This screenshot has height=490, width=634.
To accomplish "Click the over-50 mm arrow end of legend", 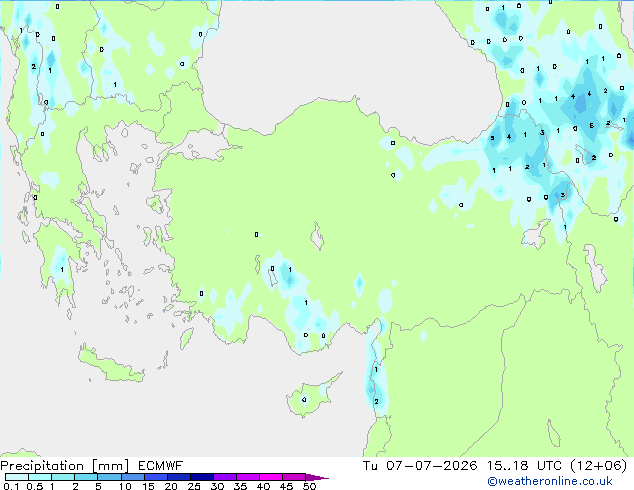I will click(317, 477).
